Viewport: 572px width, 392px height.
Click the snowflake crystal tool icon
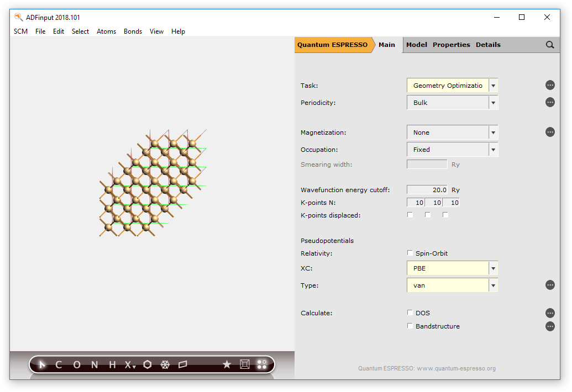pos(165,364)
